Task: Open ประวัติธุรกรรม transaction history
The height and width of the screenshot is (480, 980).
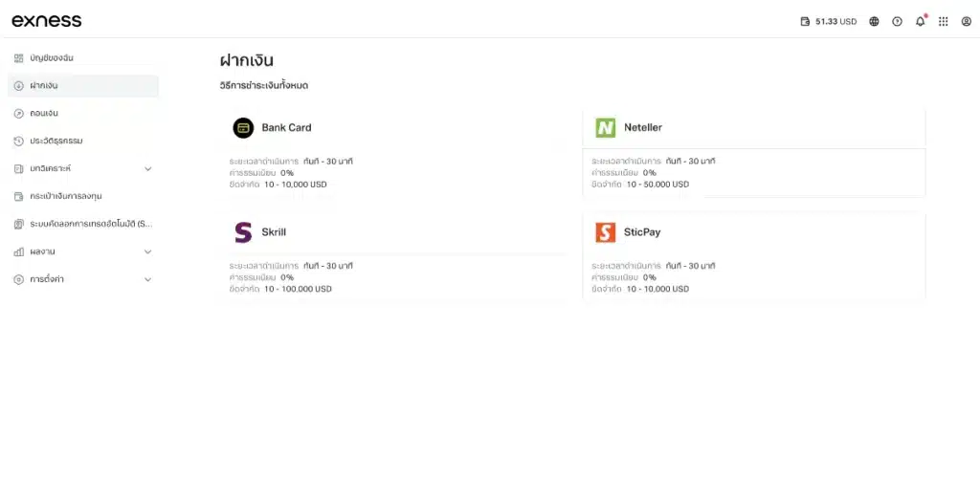Action: (x=56, y=142)
